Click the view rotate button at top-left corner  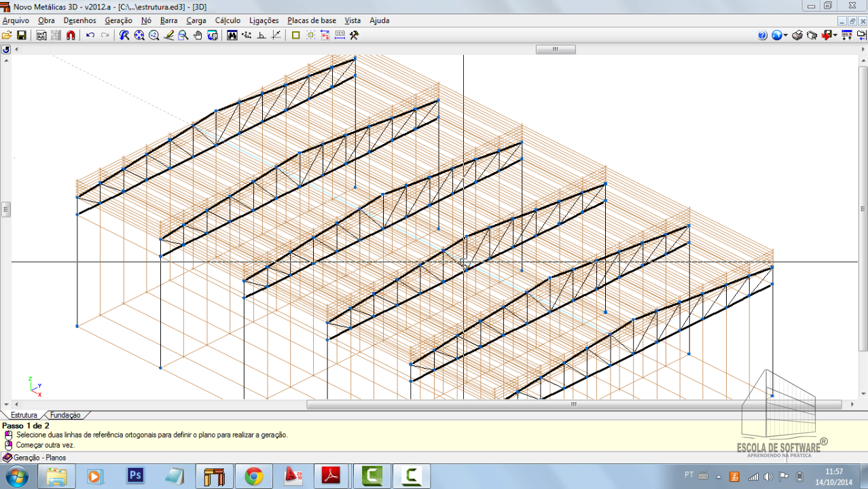click(6, 50)
